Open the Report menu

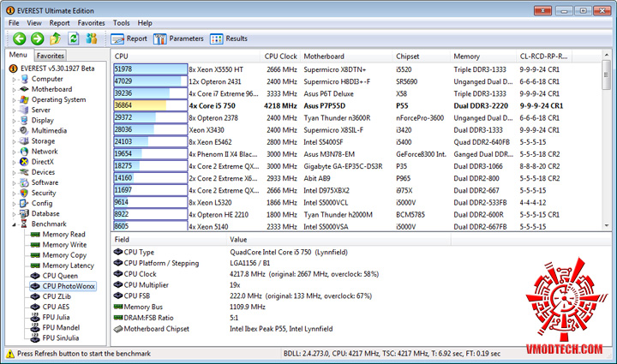59,23
